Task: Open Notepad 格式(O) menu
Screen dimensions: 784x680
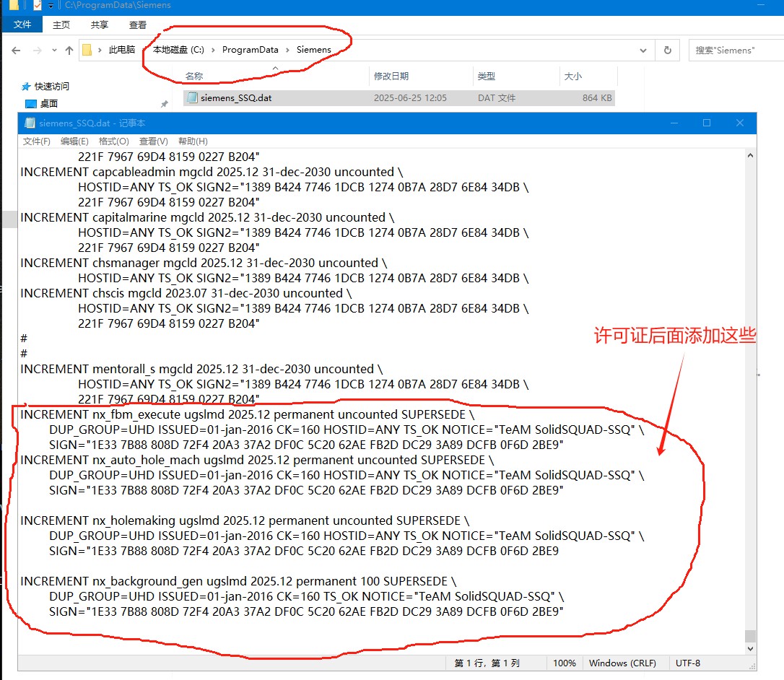Action: (113, 141)
